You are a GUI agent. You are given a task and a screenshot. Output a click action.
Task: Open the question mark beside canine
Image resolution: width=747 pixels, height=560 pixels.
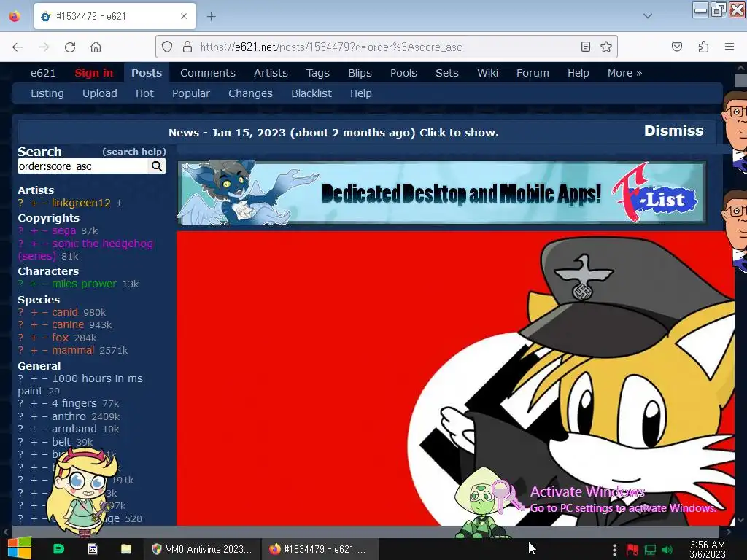pyautogui.click(x=20, y=324)
